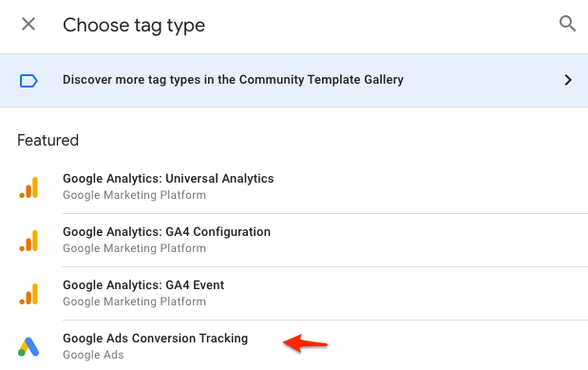Click Google Ads subtitle under Conversion Tracking
This screenshot has height=370, width=588.
93,355
